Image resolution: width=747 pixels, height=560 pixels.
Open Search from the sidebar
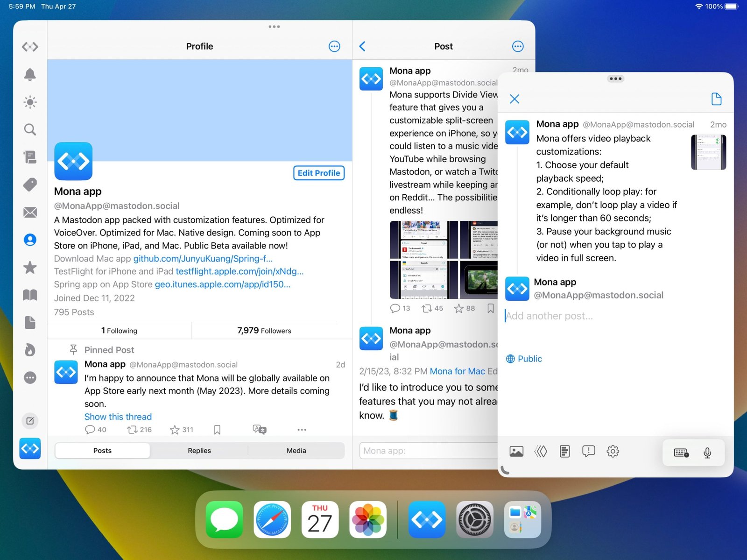point(30,129)
